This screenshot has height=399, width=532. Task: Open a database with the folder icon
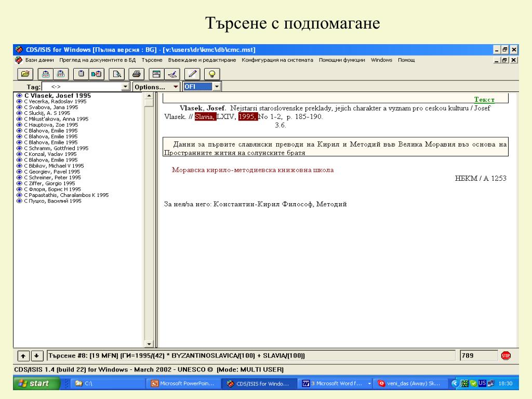pos(25,74)
